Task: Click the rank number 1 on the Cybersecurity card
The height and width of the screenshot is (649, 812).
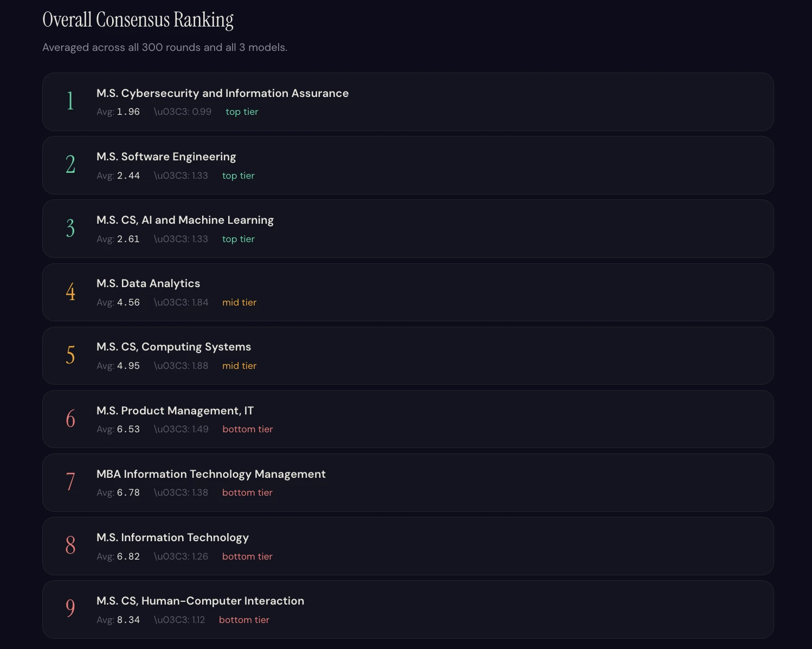Action: point(70,101)
